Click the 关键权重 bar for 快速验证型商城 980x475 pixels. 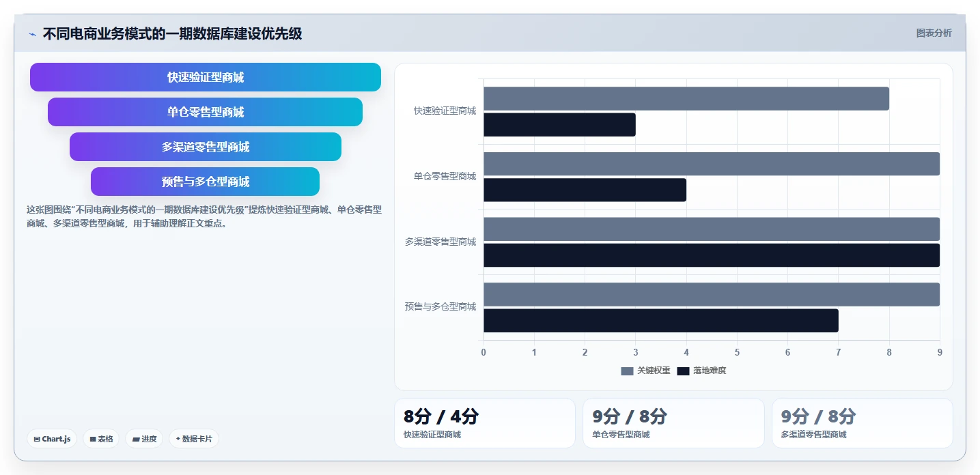point(686,98)
